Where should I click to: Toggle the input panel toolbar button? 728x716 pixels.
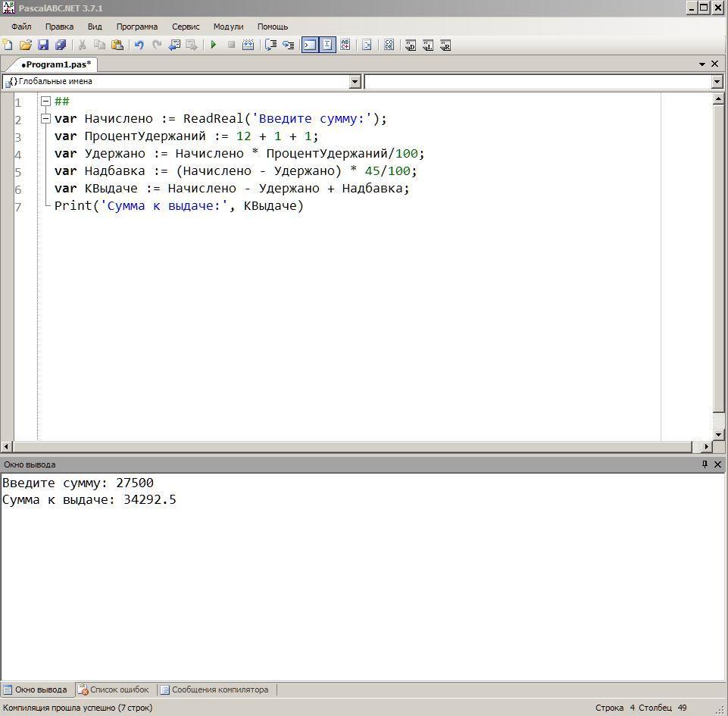(x=327, y=45)
